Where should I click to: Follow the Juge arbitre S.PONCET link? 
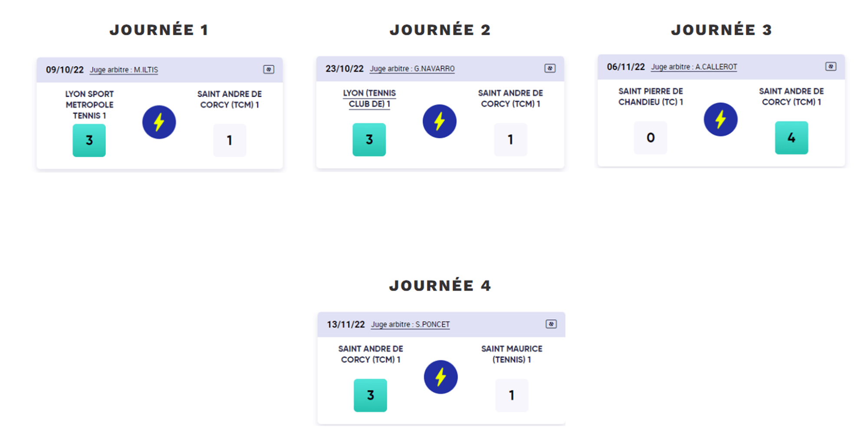pyautogui.click(x=410, y=325)
